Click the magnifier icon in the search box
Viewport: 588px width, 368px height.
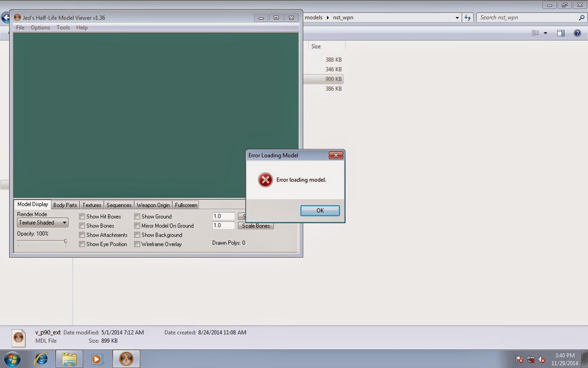(582, 17)
